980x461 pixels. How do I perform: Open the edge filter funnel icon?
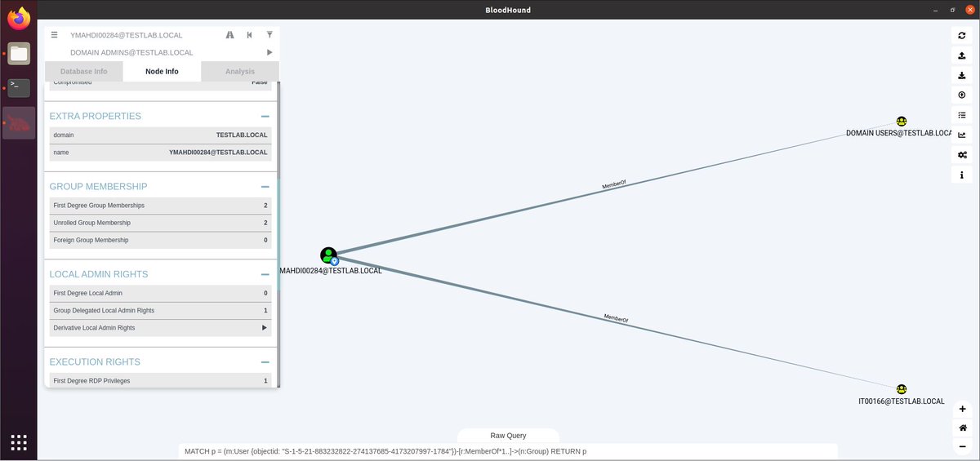[269, 35]
